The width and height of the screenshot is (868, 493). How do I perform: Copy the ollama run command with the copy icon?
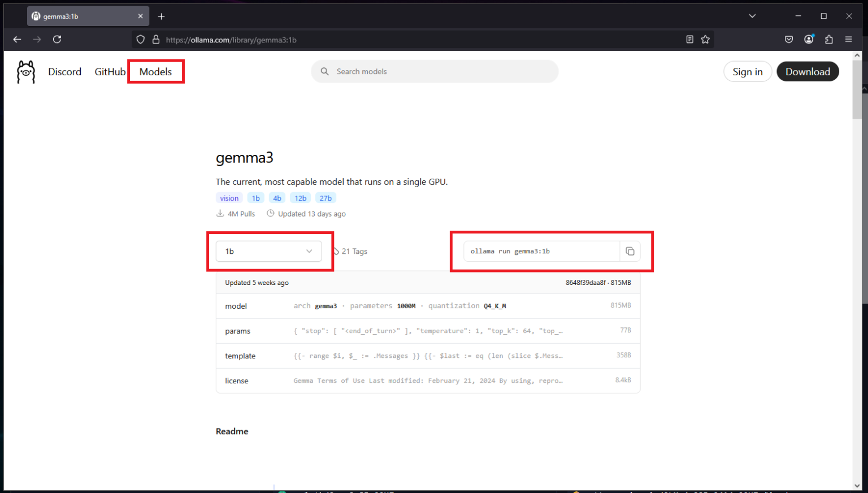(x=630, y=251)
